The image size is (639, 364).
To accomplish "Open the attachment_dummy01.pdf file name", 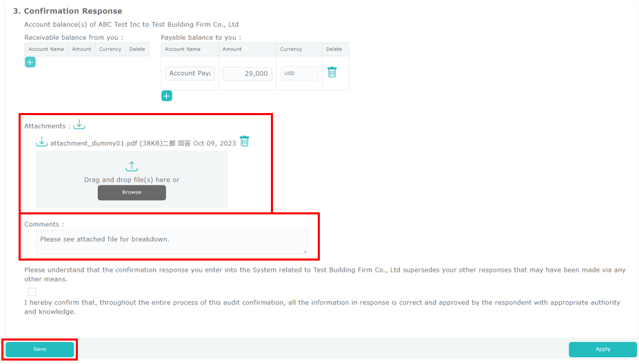I will (94, 143).
